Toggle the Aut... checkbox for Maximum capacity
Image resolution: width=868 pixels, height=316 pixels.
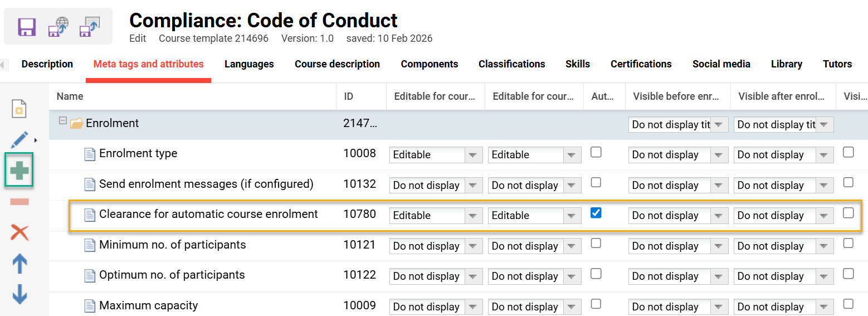[596, 304]
